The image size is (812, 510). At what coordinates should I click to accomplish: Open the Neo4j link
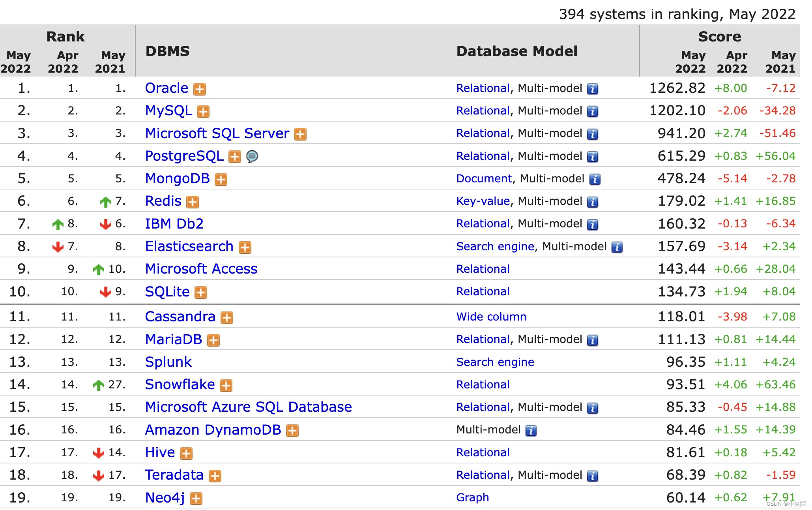point(165,498)
